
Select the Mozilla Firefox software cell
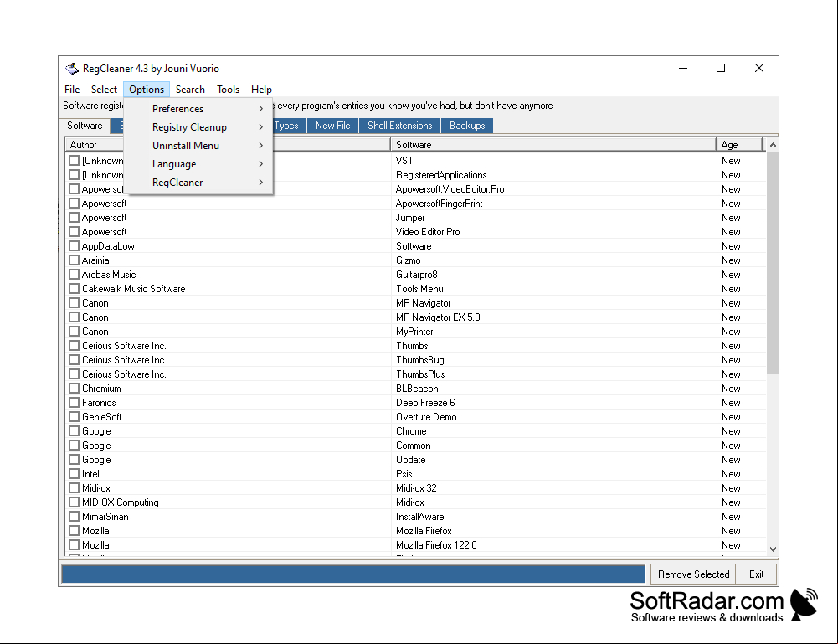click(424, 531)
